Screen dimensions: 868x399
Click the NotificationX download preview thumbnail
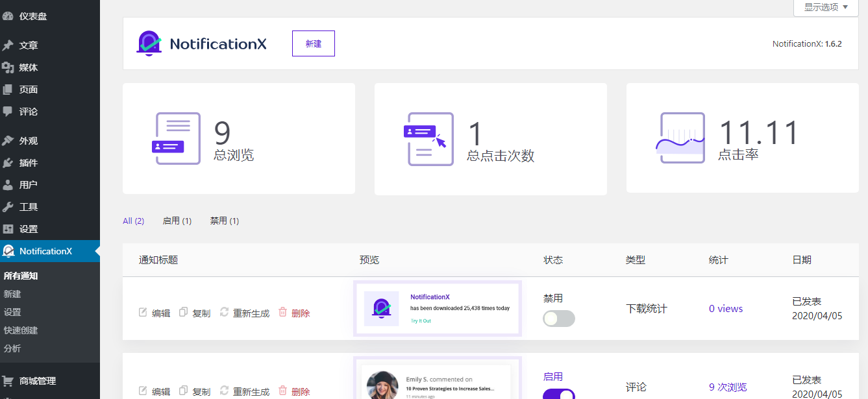438,308
